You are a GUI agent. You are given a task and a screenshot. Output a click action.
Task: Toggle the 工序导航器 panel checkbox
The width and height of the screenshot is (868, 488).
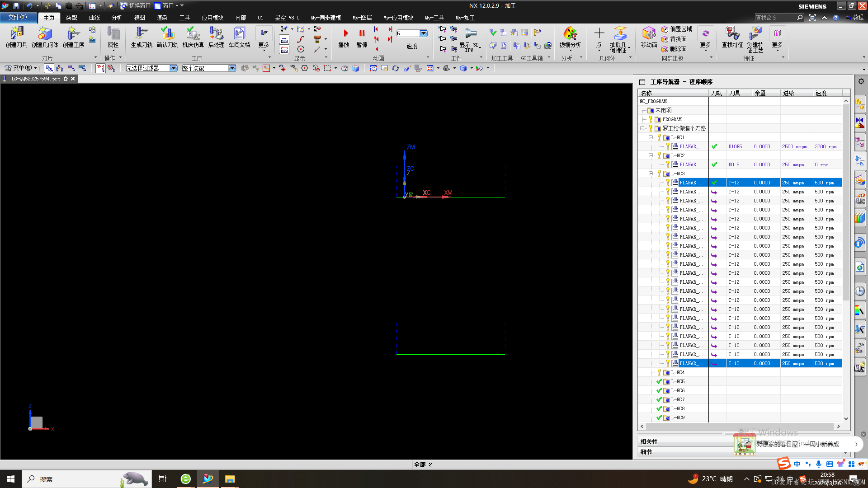tap(642, 82)
